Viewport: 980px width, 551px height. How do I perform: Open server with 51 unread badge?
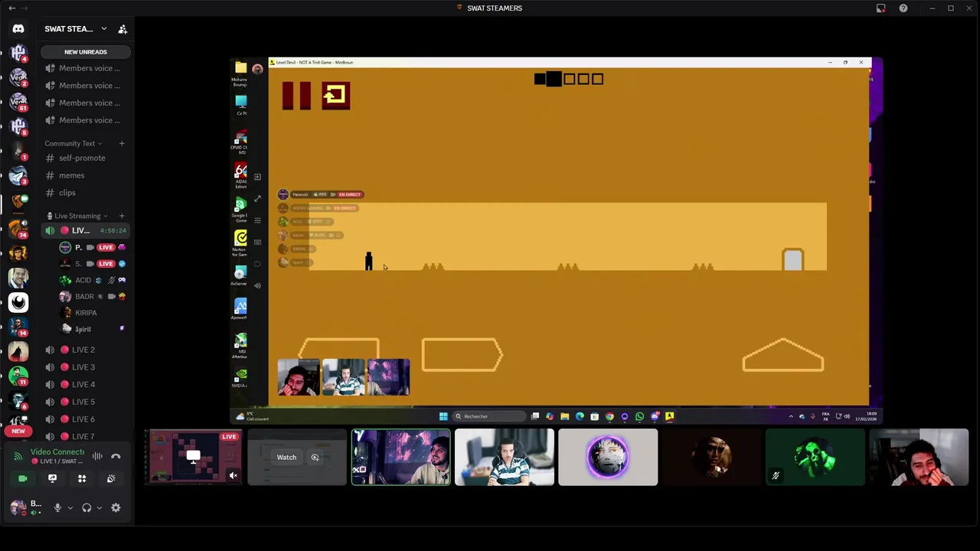18,103
